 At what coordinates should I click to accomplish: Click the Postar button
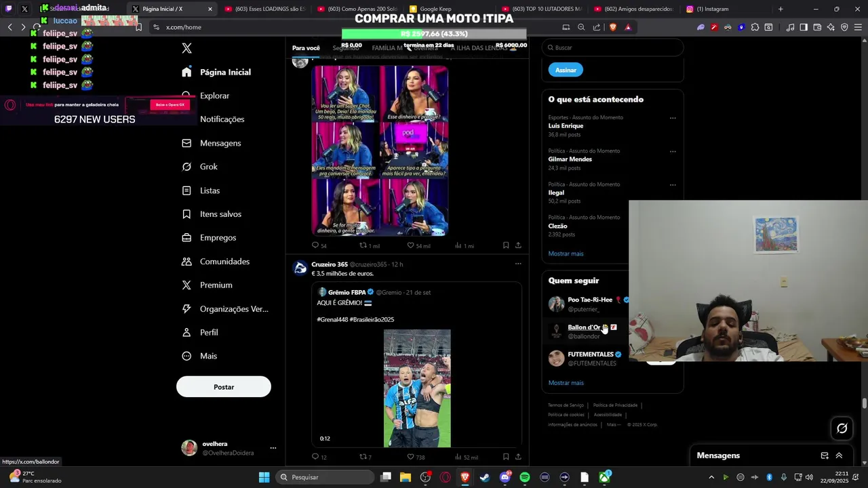[224, 387]
